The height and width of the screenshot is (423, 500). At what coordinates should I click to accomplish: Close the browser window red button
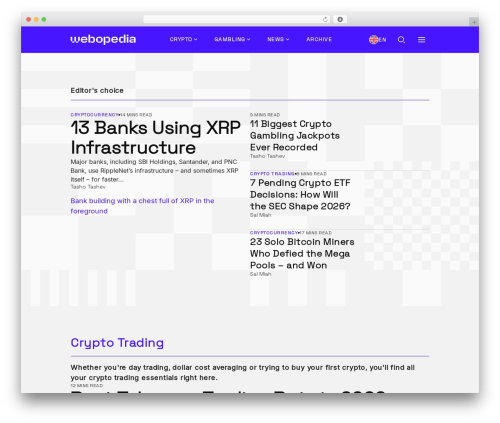[29, 20]
